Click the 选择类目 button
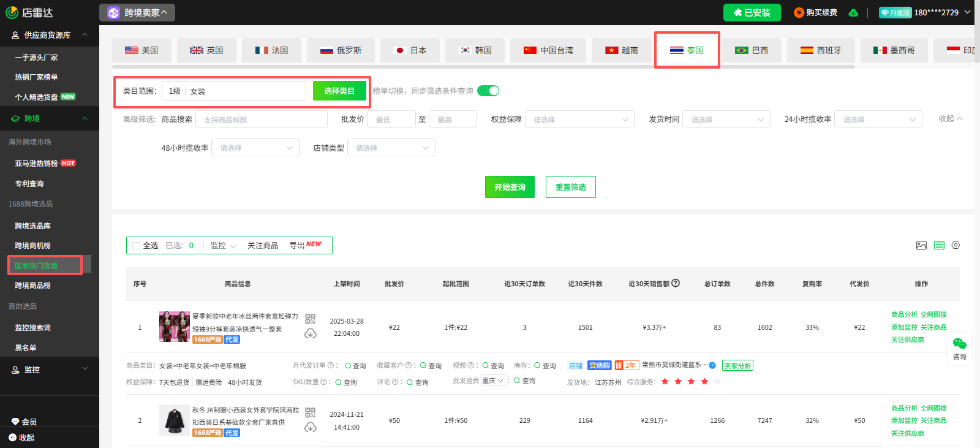 (x=339, y=91)
